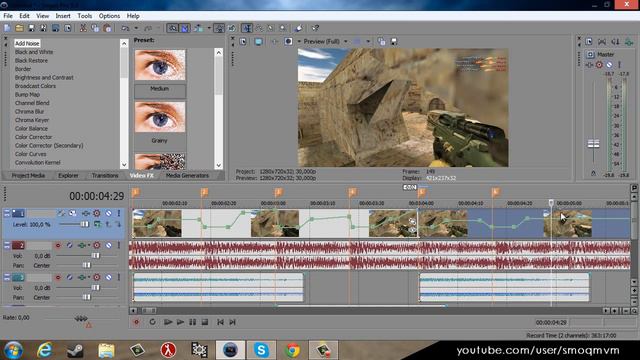Switch to the Media Generators tab
Viewport: 640px width, 360px height.
(187, 176)
